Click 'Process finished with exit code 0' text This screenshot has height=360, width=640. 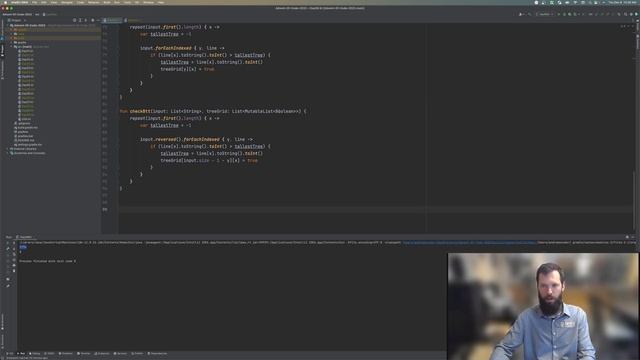pos(47,261)
